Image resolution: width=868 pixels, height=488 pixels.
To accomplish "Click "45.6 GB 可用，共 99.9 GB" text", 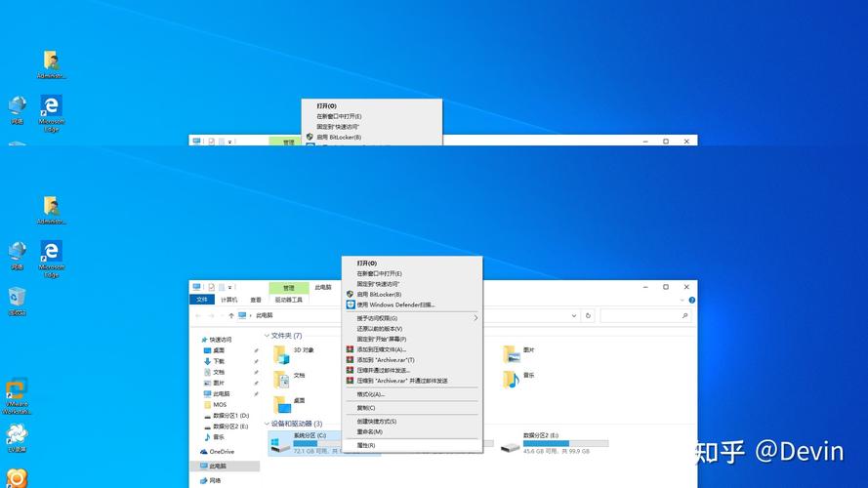I will coord(557,452).
